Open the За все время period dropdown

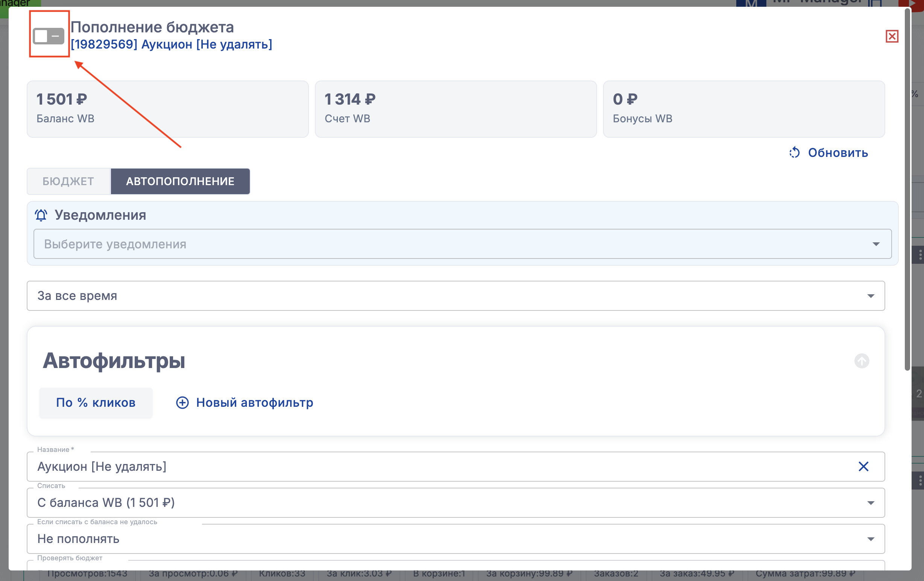[x=456, y=296]
